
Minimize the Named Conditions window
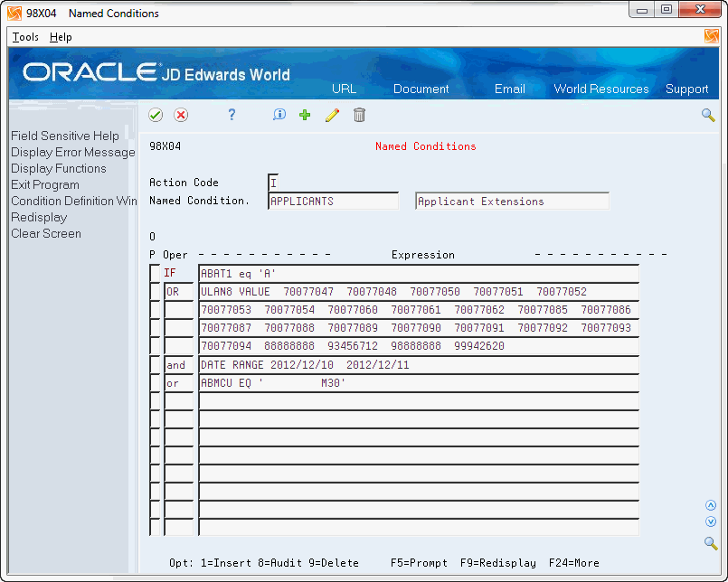point(642,10)
